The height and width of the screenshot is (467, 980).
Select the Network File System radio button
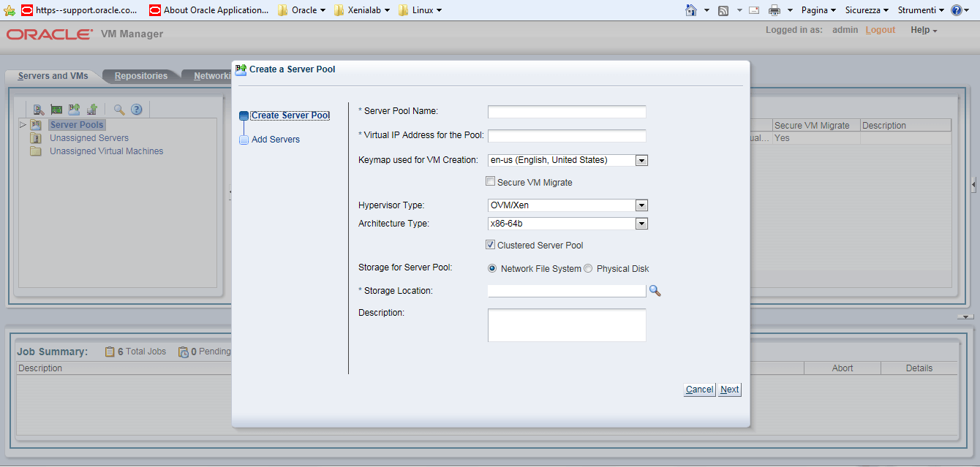coord(492,268)
